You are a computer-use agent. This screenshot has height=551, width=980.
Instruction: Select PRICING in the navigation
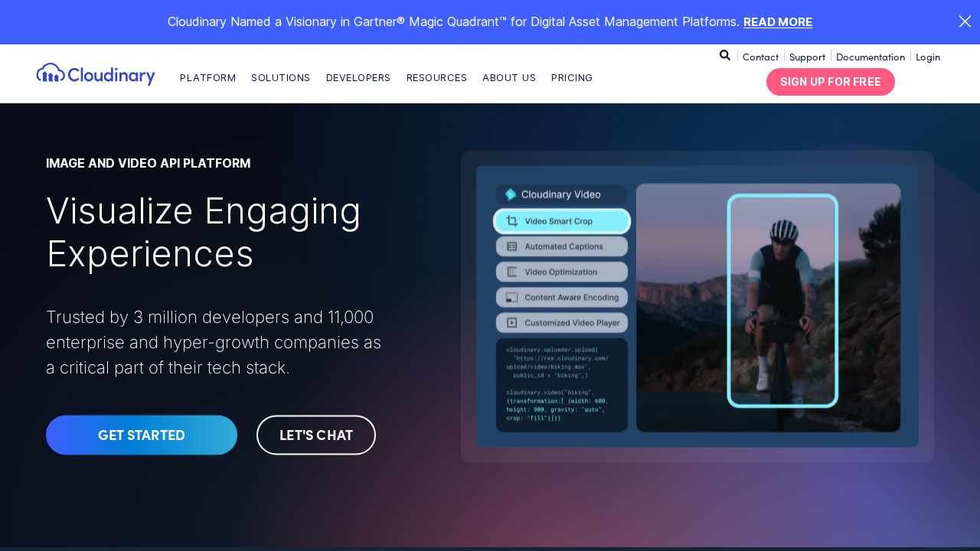(x=572, y=77)
